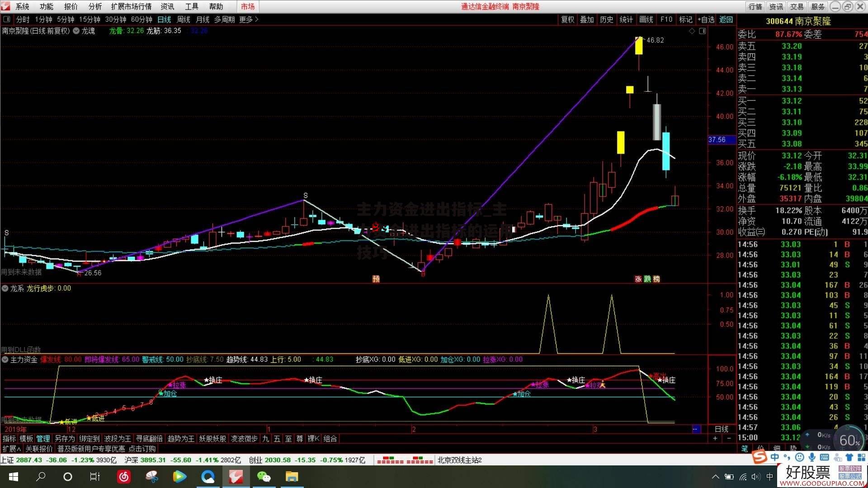Open WeChat from taskbar
868x488 pixels.
point(264,477)
